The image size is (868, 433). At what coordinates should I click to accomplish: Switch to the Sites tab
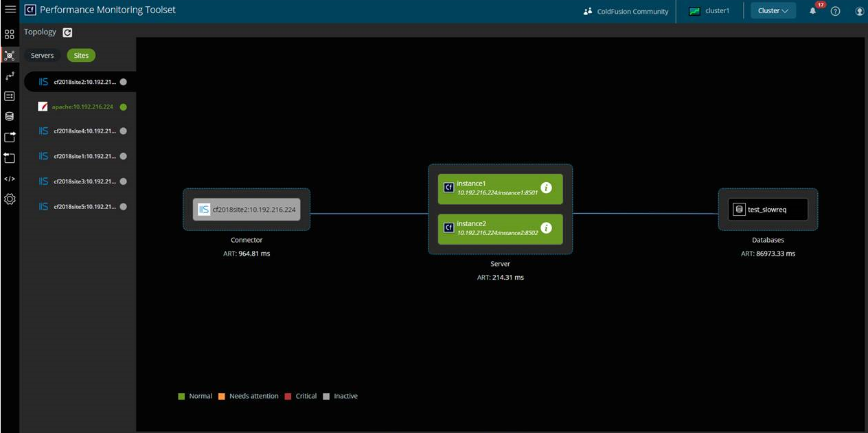pos(81,56)
